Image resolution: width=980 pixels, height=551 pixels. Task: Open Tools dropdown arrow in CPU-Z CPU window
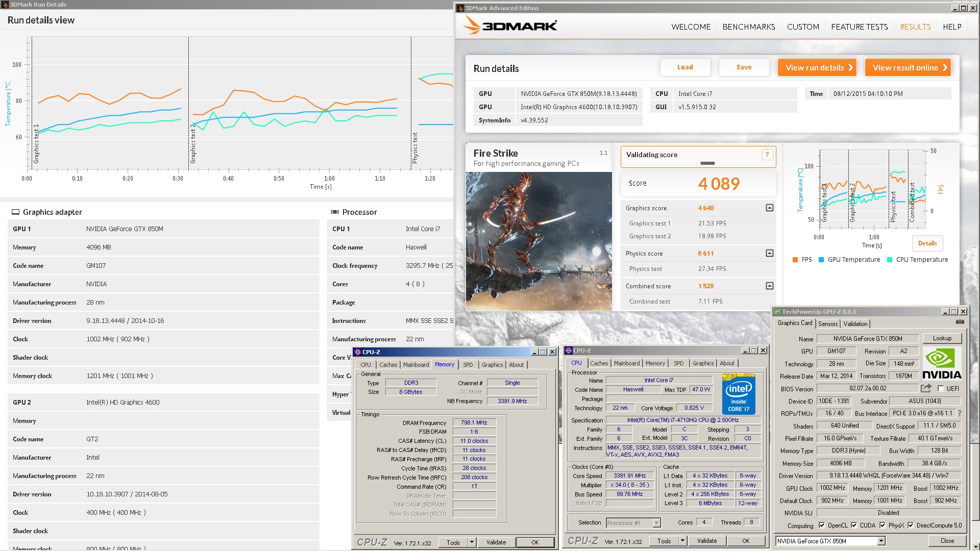tap(682, 541)
